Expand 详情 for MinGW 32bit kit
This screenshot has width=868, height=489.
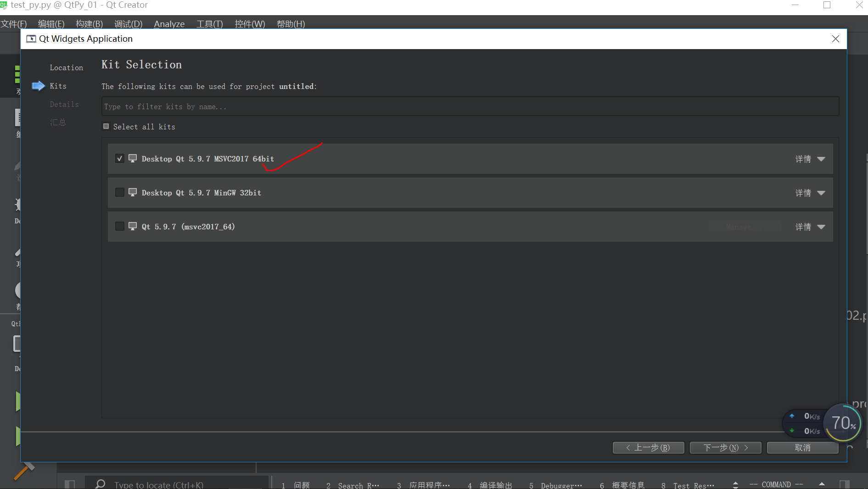pos(810,193)
